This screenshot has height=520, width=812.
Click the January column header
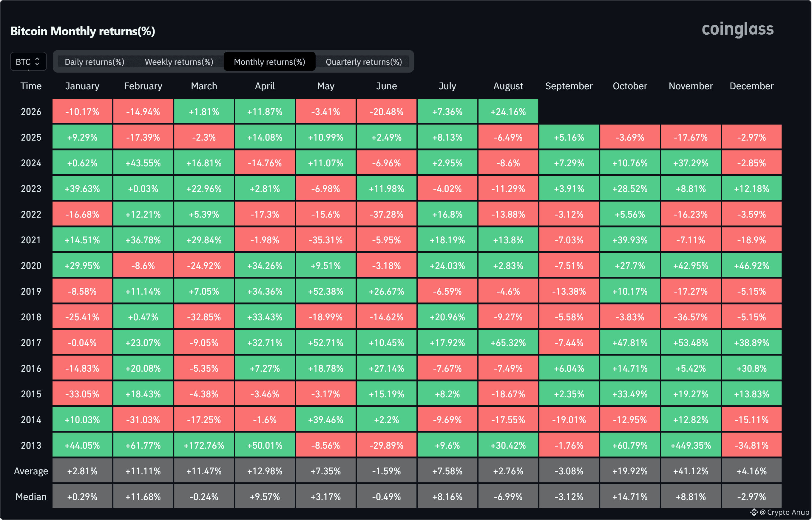tap(82, 86)
